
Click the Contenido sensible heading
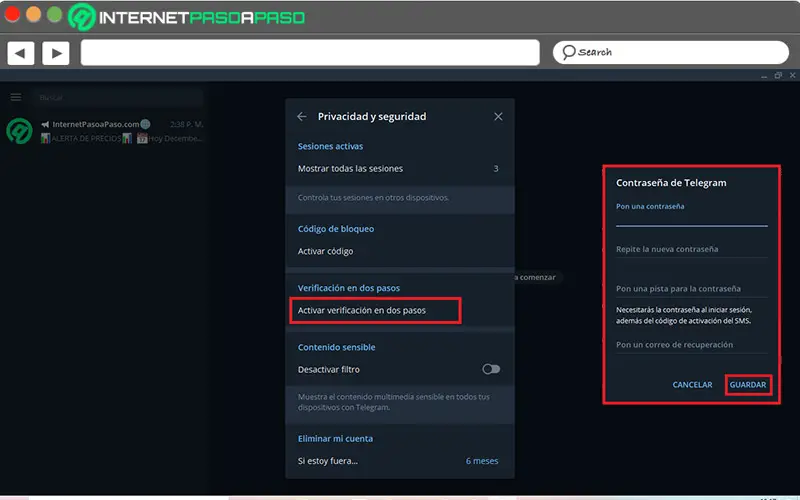point(336,347)
